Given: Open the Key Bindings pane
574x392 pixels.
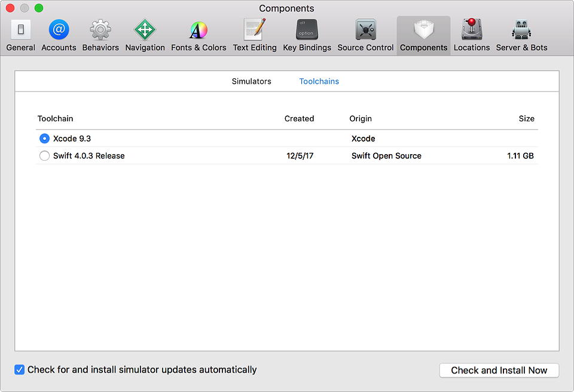Looking at the screenshot, I should pos(307,35).
